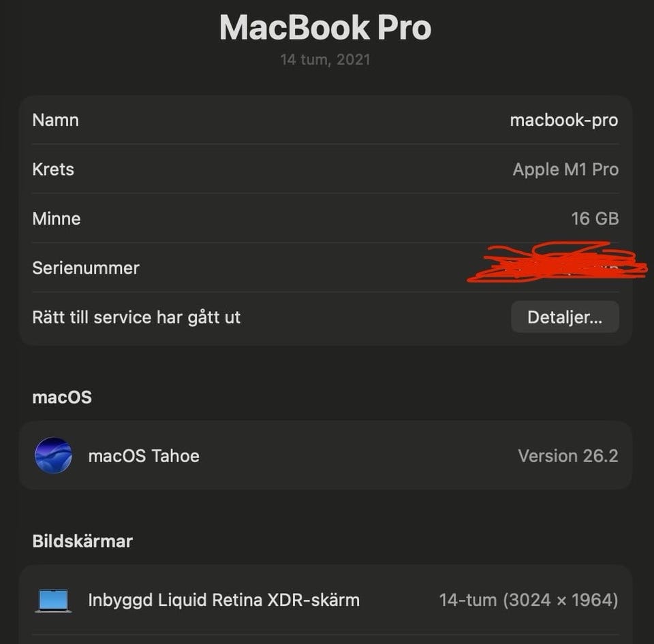This screenshot has width=654, height=644.
Task: Click the Apple M1 Pro chip value
Action: pos(565,170)
